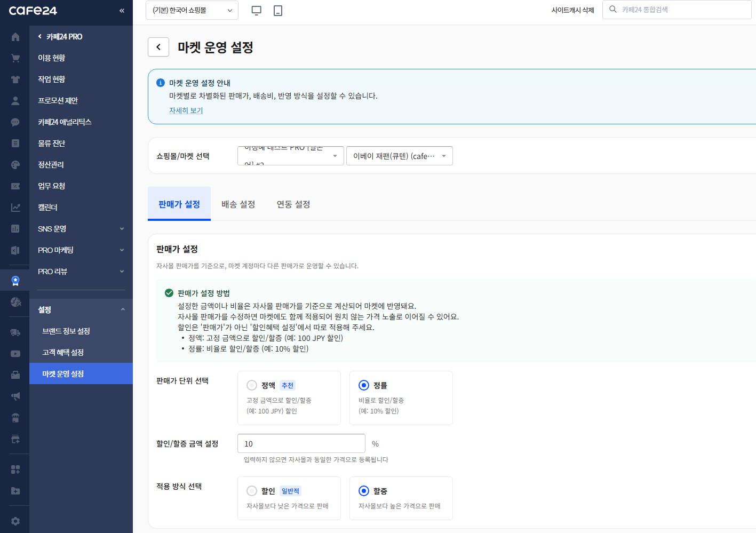Viewport: 756px width, 533px height.
Task: Switch to the 연동 설정 tab
Action: [293, 204]
